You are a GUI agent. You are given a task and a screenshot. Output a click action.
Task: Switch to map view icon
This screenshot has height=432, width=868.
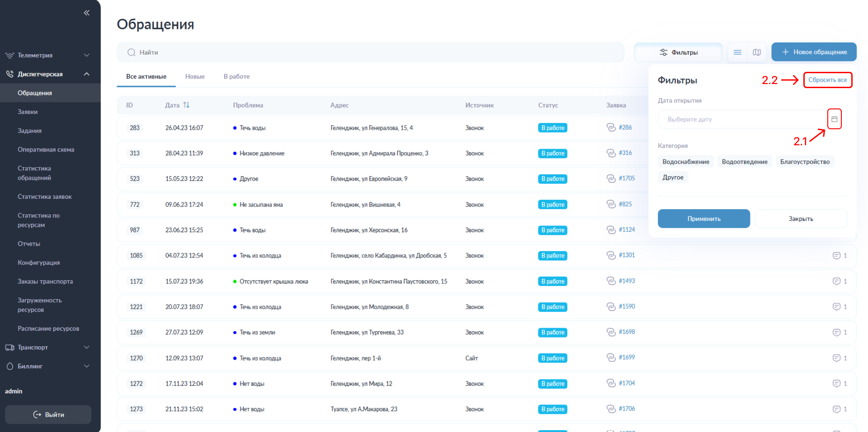757,52
